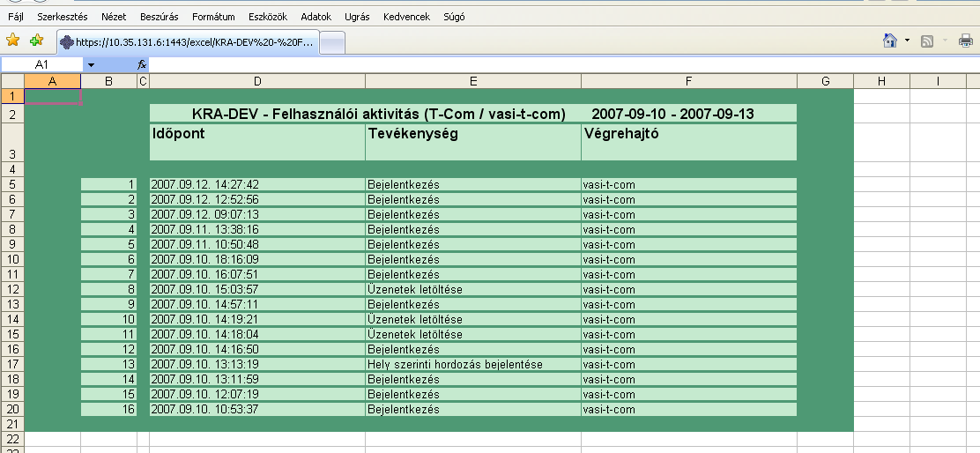Select row 3 header

click(x=12, y=143)
